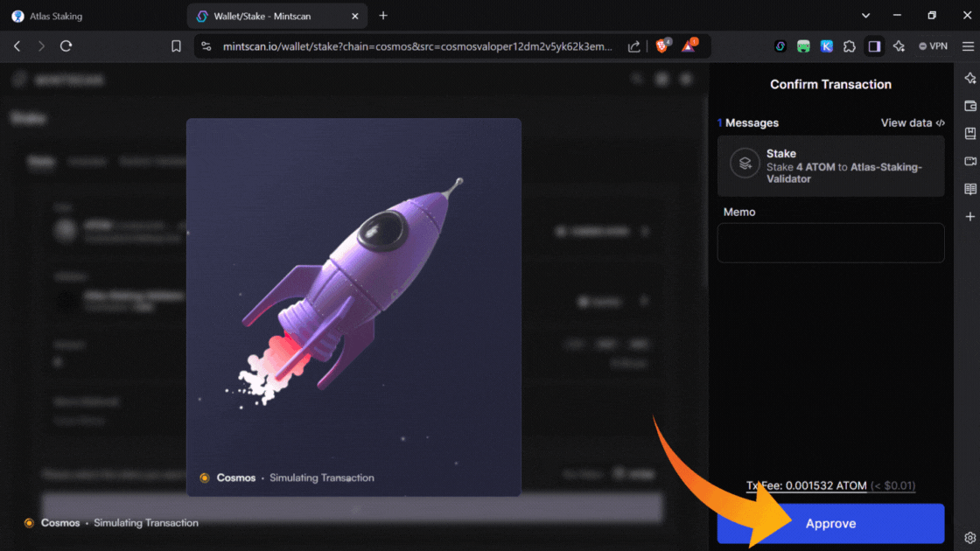Open Brave Rewards triangle icon
The height and width of the screenshot is (551, 980).
pyautogui.click(x=689, y=46)
